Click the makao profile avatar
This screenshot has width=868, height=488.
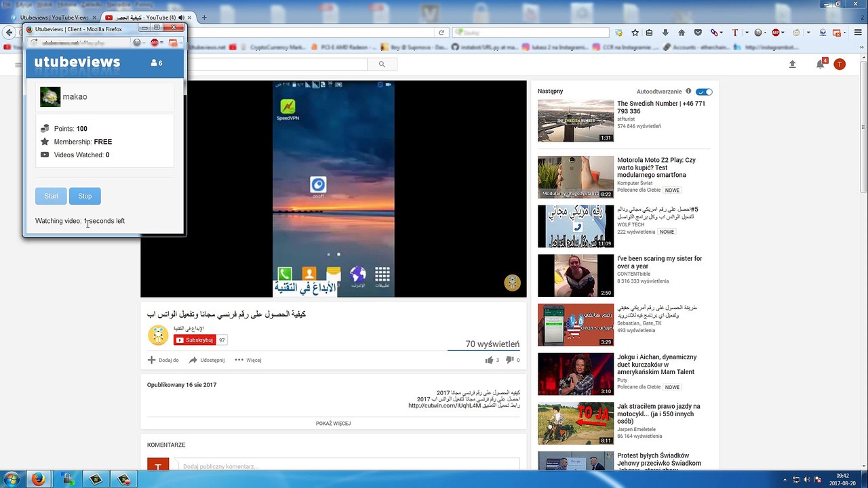point(50,97)
